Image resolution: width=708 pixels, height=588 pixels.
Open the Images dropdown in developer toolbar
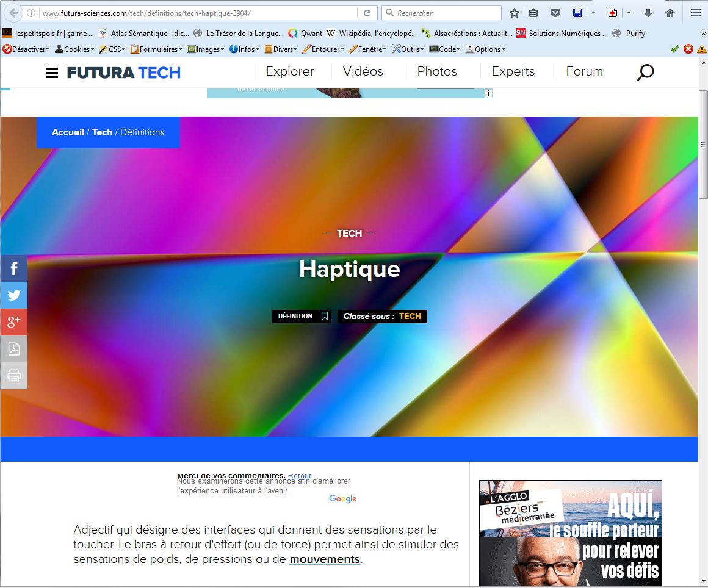click(206, 49)
